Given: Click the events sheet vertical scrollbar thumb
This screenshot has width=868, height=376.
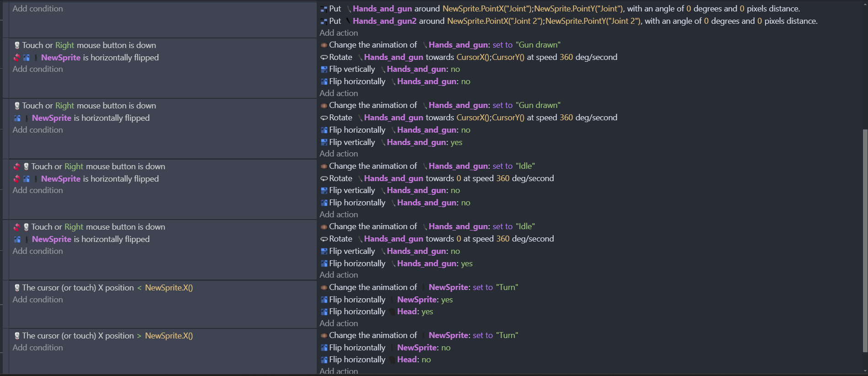Looking at the screenshot, I should (x=864, y=241).
